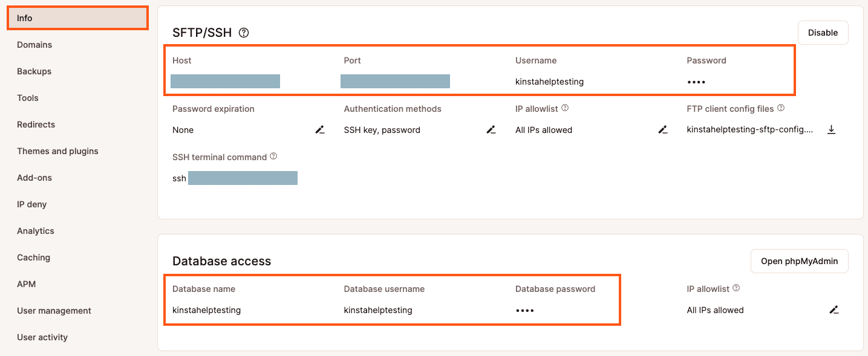868x356 pixels.
Task: Reveal the Database password dots
Action: (524, 310)
